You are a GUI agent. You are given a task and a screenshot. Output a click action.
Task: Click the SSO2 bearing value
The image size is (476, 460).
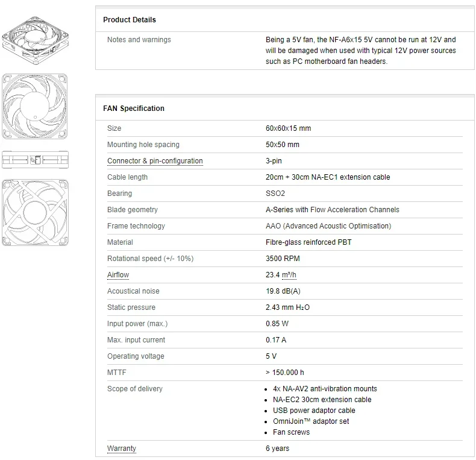(275, 194)
